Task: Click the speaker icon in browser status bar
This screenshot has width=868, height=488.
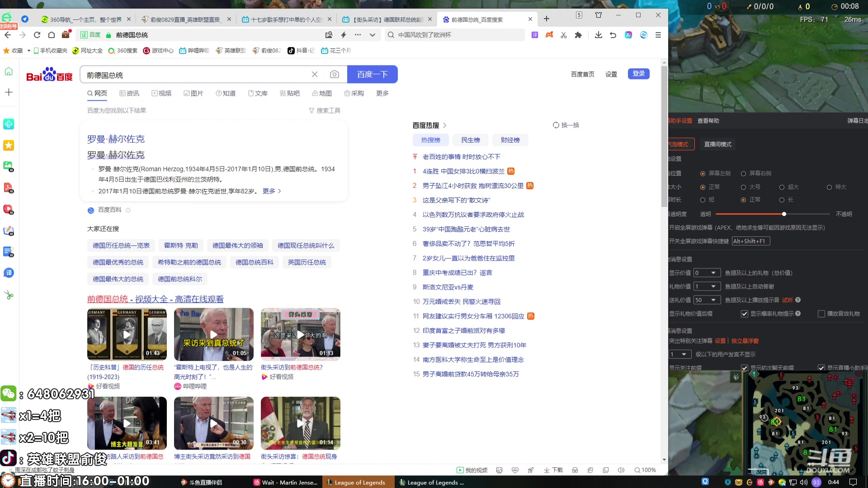Action: 621,470
